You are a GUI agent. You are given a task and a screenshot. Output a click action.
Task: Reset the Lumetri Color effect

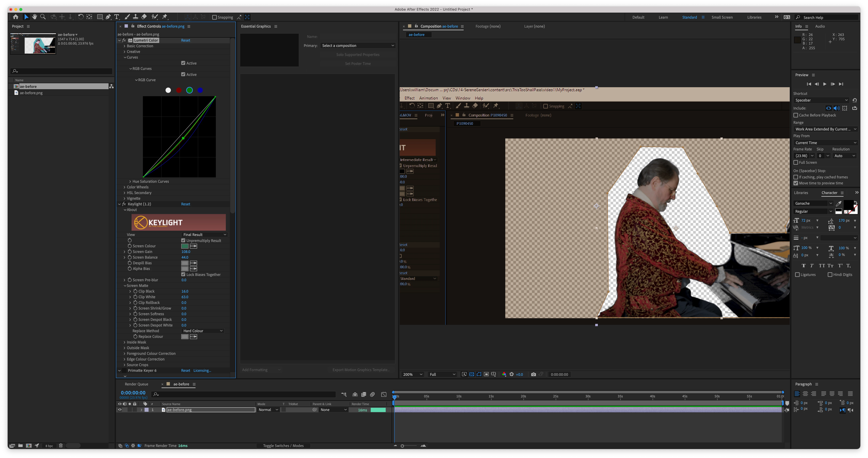coord(185,40)
